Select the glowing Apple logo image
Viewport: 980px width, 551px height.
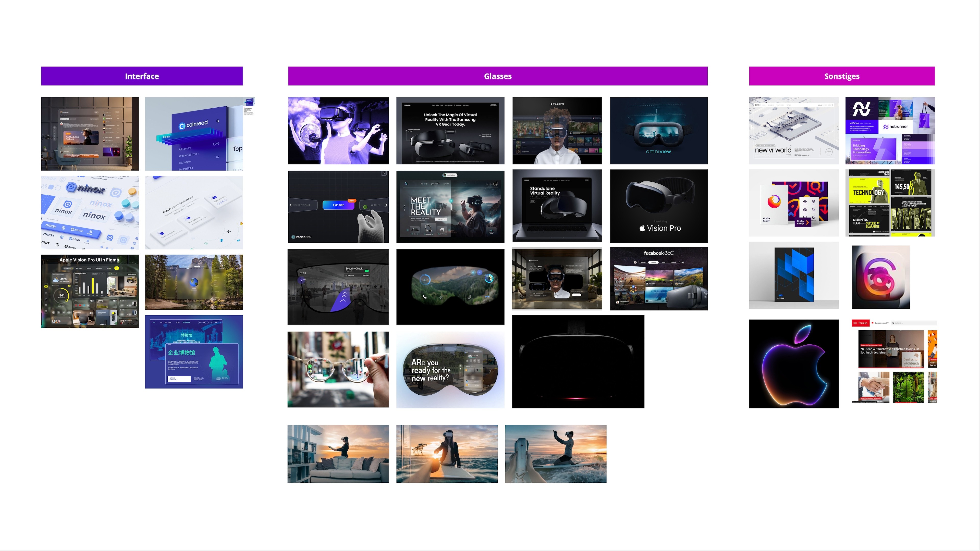click(x=793, y=364)
